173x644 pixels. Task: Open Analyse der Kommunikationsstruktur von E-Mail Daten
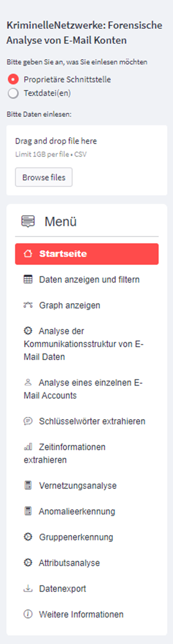click(x=87, y=344)
